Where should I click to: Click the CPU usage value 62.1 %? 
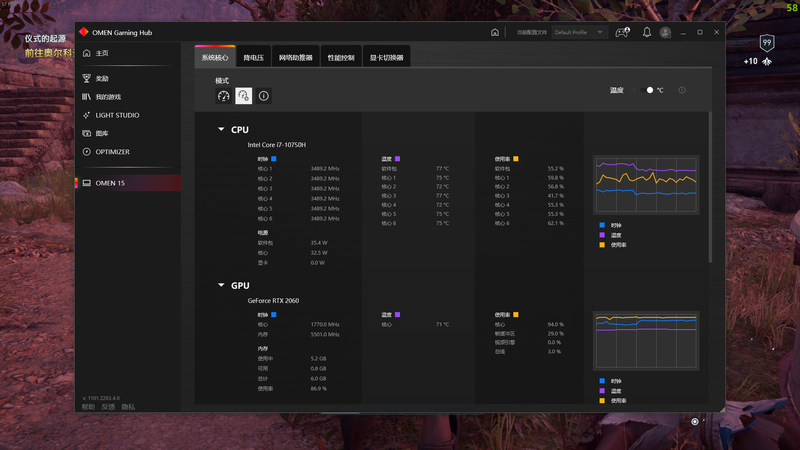click(556, 223)
